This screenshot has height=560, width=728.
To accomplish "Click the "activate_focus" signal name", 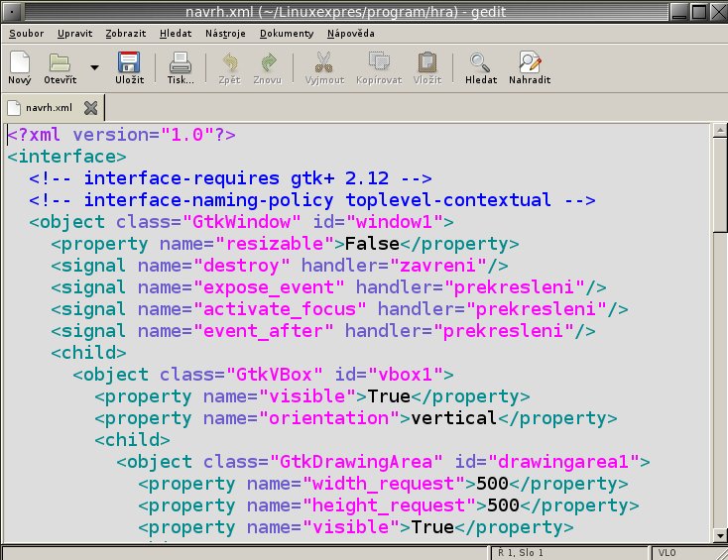I will tap(280, 309).
